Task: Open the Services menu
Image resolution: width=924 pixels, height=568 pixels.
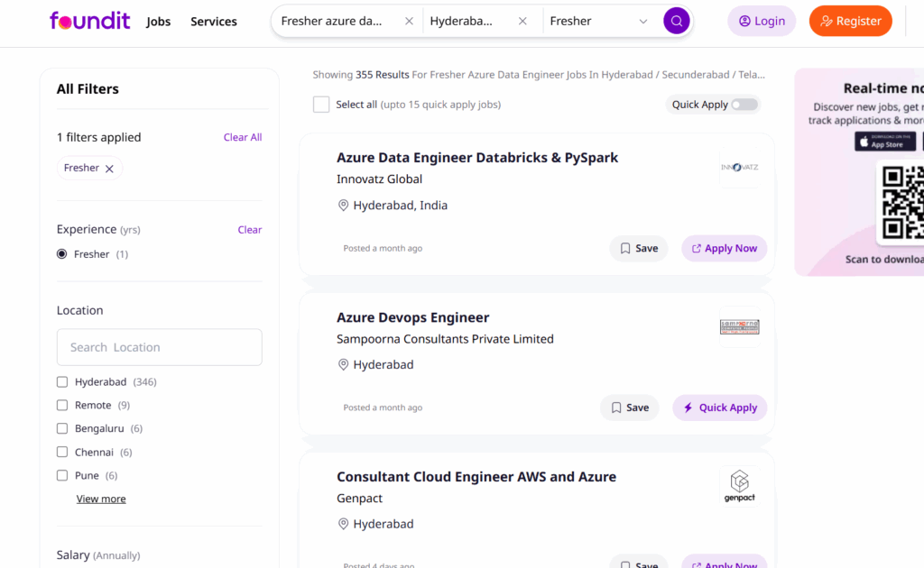Action: point(214,22)
